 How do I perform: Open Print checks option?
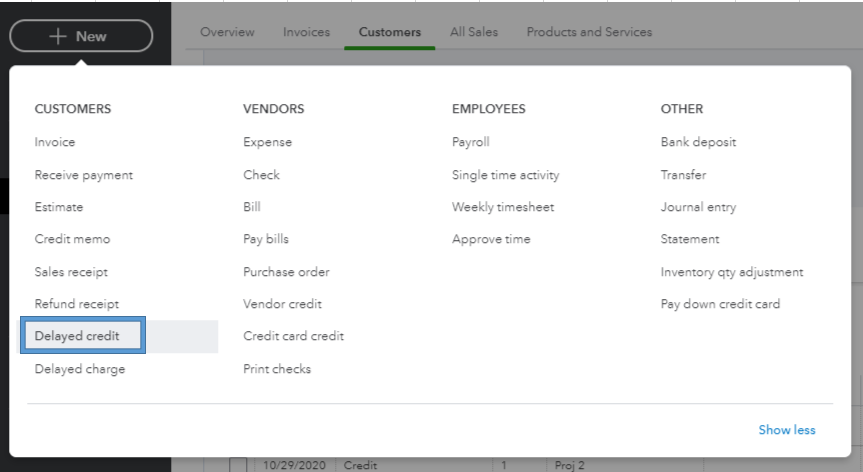pos(277,369)
